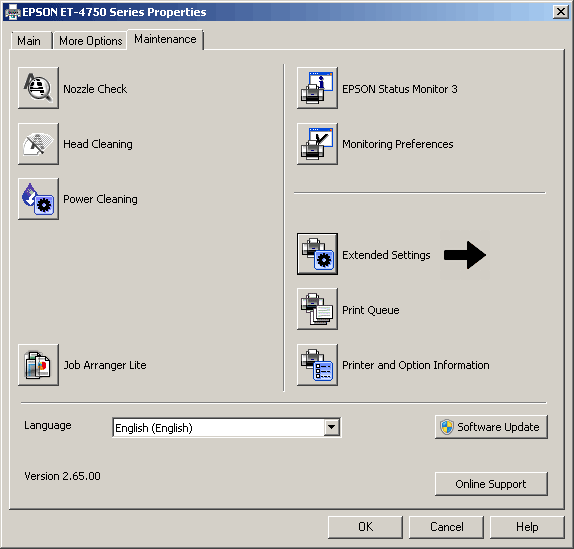The height and width of the screenshot is (549, 574).
Task: Open Job Arranger Lite icon
Action: pos(38,365)
